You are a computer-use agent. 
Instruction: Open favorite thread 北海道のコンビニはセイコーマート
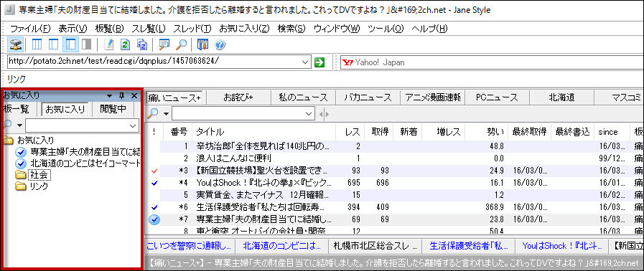coord(85,164)
